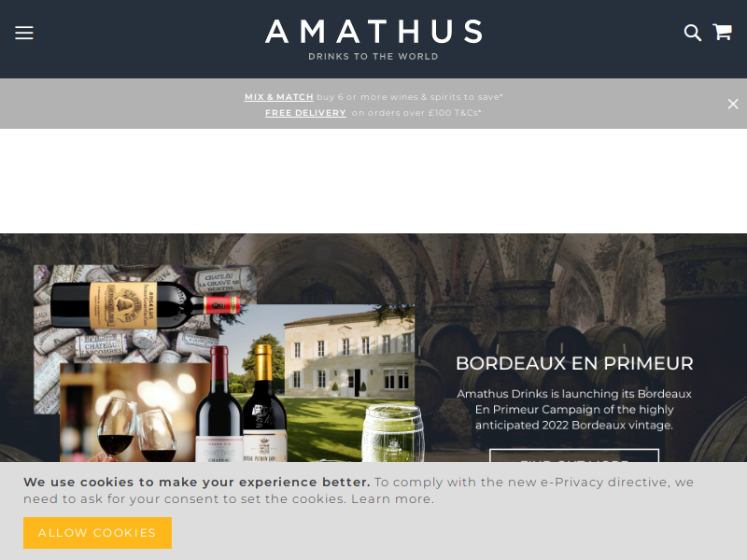Click the Drinks to the World tagline
The width and height of the screenshot is (747, 560).
(x=373, y=57)
